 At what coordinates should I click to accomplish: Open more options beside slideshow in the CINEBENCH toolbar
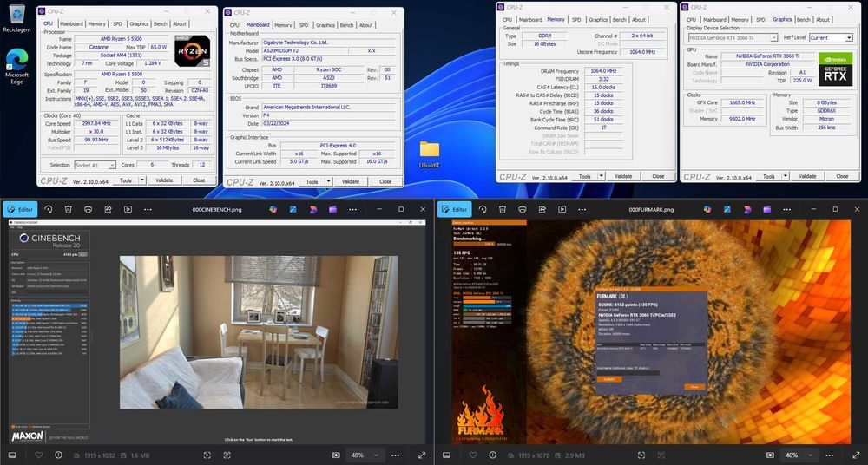click(148, 209)
